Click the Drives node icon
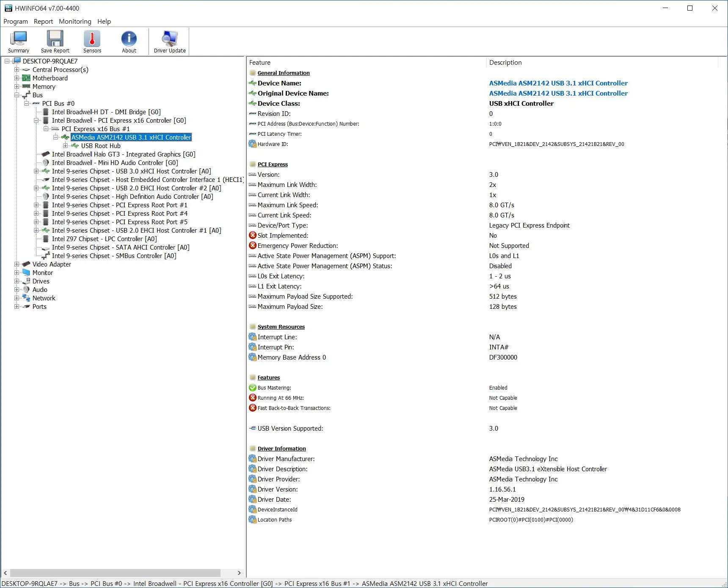The image size is (728, 588). click(x=26, y=281)
